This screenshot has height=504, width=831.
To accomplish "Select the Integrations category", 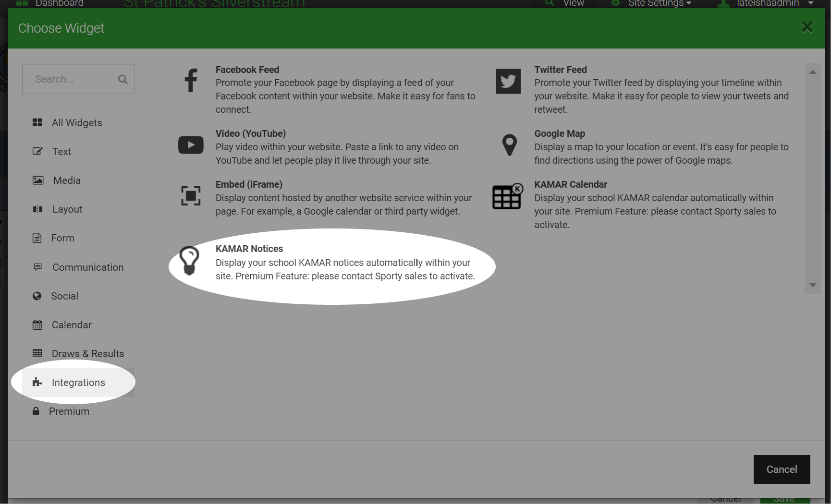I will [78, 383].
